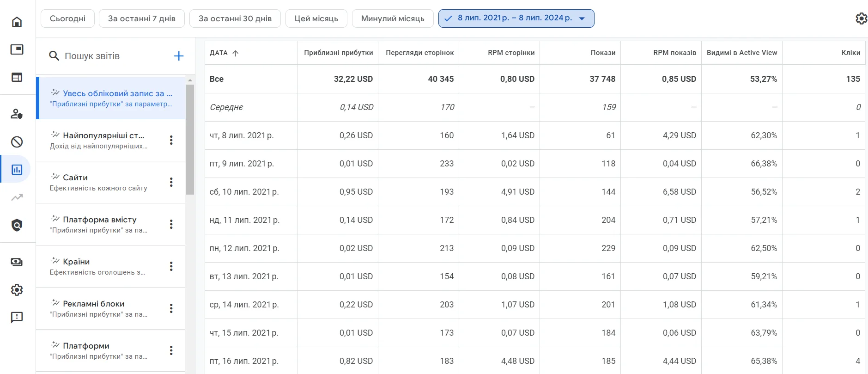Open the Optimization trend sidebar icon
Image resolution: width=868 pixels, height=374 pixels.
tap(17, 197)
